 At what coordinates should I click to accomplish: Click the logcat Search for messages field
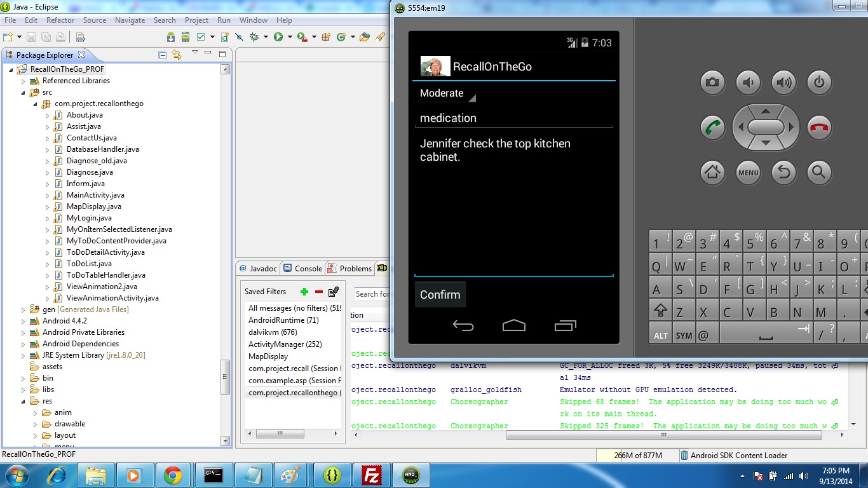[372, 294]
